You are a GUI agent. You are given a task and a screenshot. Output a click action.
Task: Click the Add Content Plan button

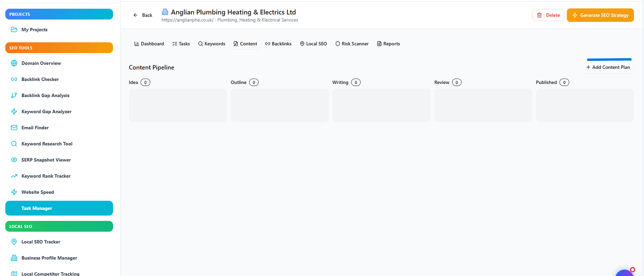608,67
